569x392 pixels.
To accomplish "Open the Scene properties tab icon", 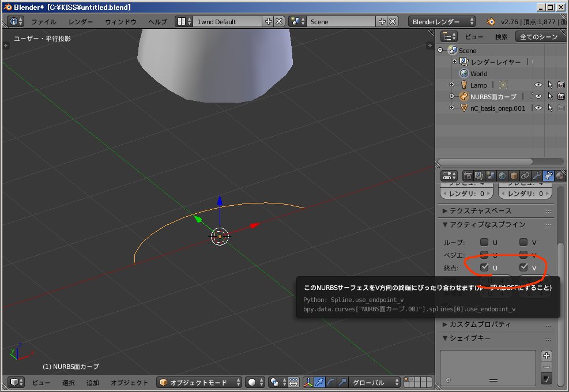I will 491,176.
